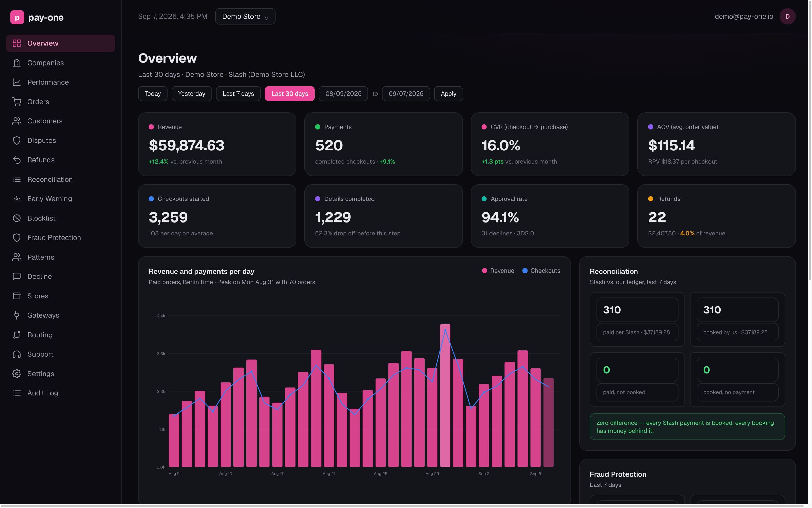Viewport: 812px width, 508px height.
Task: Select the Last 30 days filter
Action: [290, 94]
